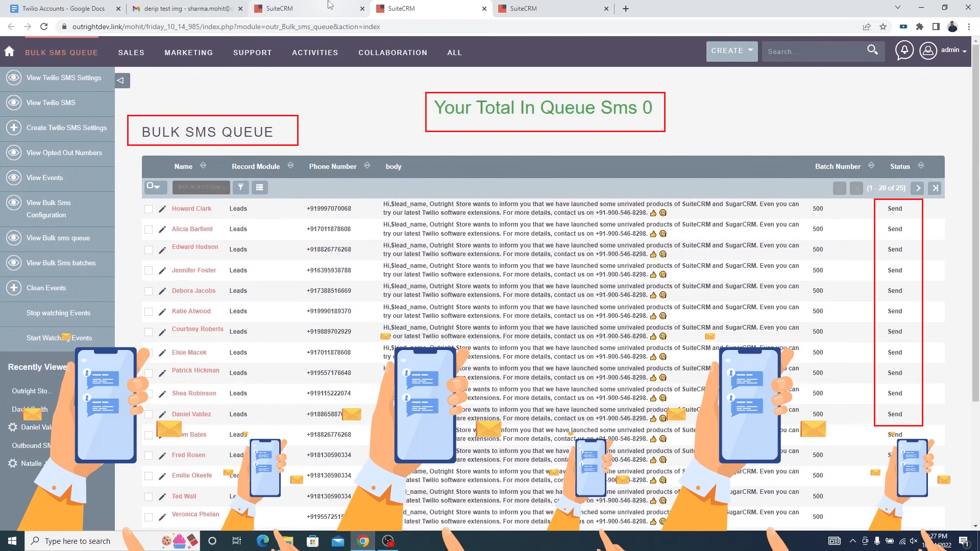Open Microsoft Edge from the taskbar
Viewport: 980px width, 551px height.
(262, 541)
